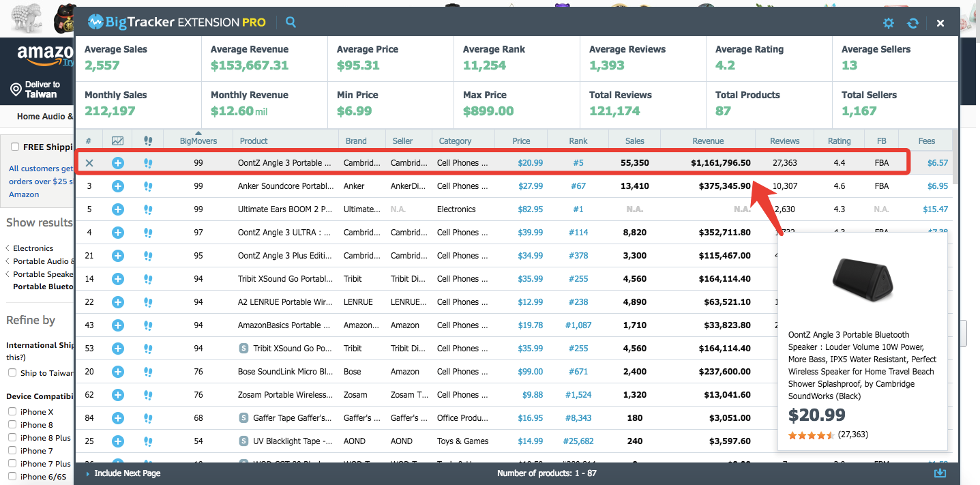Add OontZ Angle 3 Plus Edition via plus icon

pyautogui.click(x=118, y=256)
